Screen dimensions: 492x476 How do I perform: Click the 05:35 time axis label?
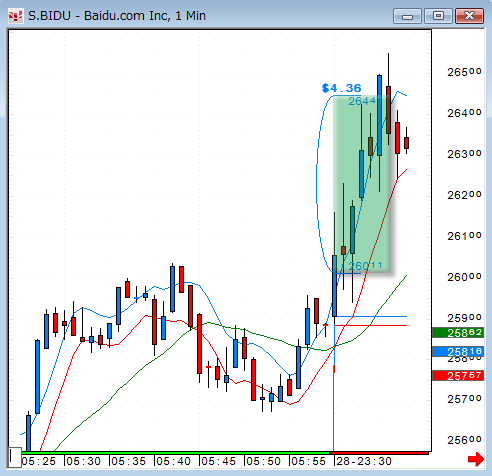128,461
